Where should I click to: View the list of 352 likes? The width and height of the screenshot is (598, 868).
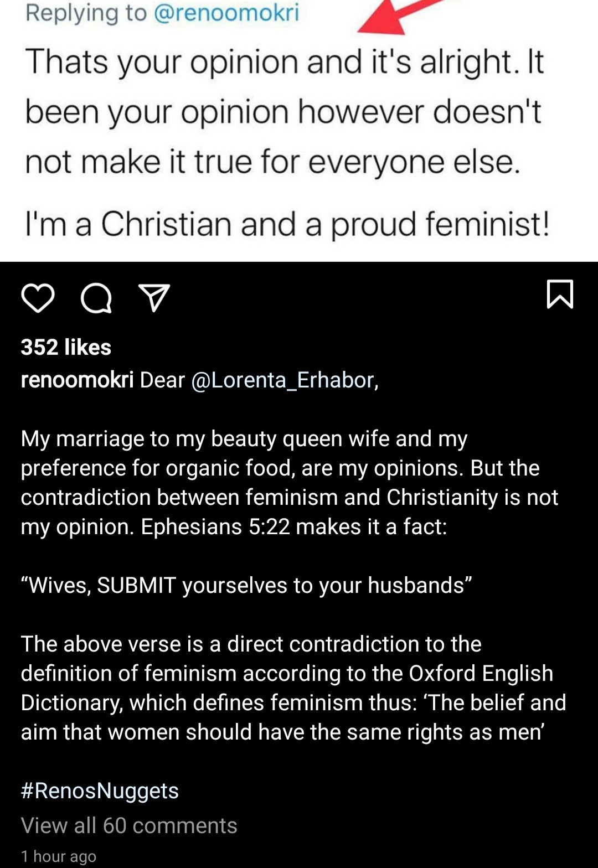click(66, 347)
